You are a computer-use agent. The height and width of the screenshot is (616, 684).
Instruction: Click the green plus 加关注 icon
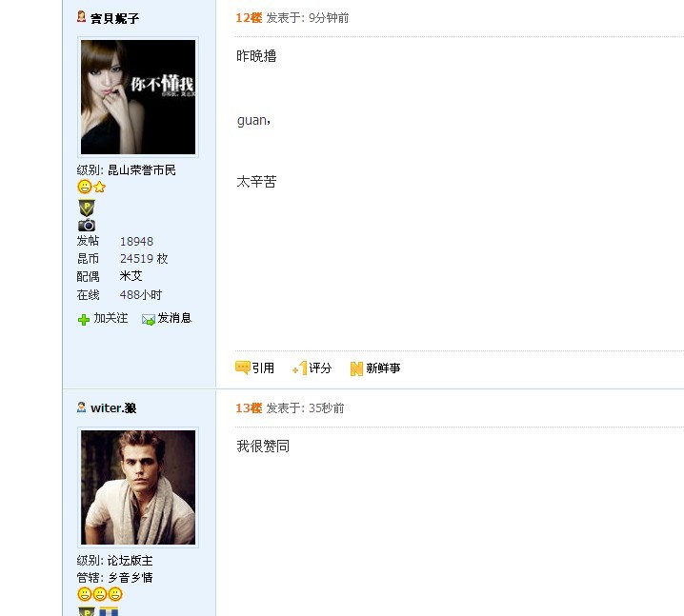[83, 320]
